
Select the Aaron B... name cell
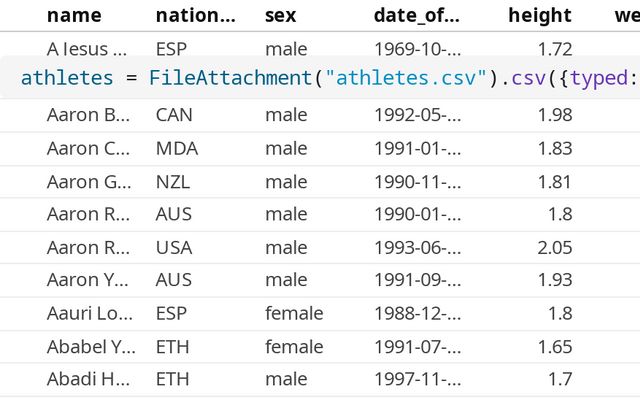point(88,115)
